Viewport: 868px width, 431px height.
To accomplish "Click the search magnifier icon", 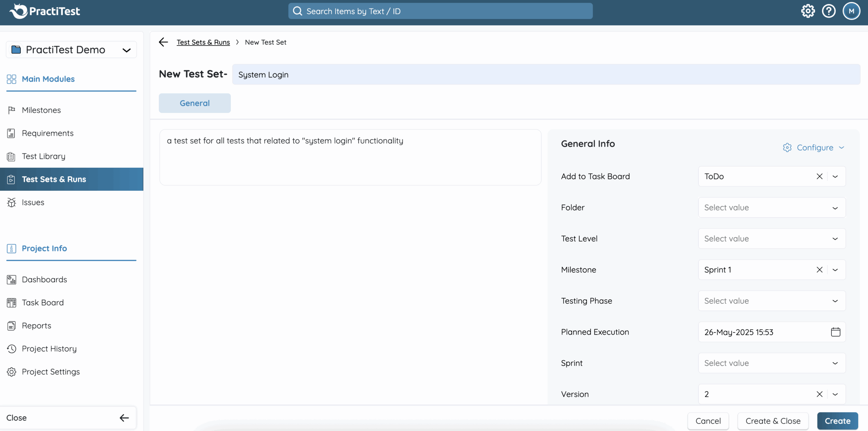I will [x=297, y=11].
